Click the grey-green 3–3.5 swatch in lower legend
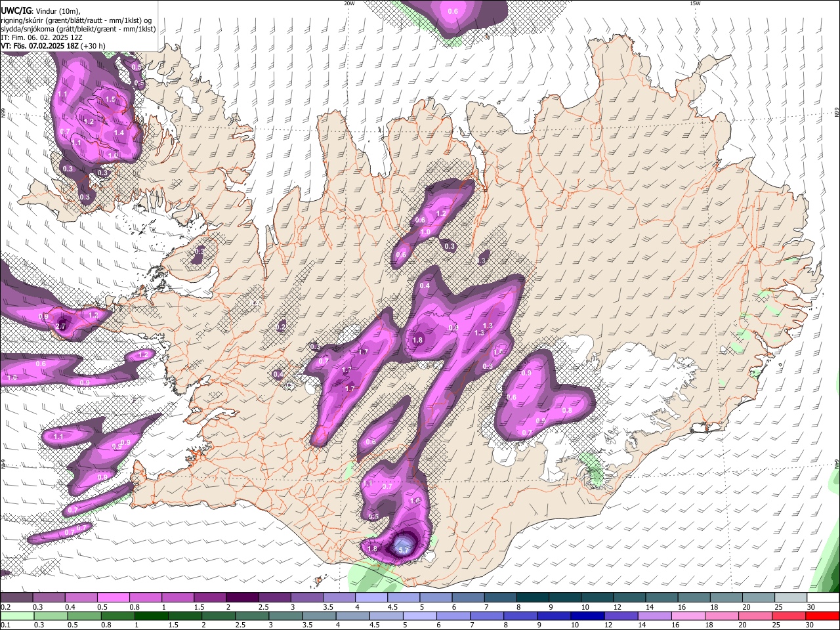 click(x=285, y=616)
